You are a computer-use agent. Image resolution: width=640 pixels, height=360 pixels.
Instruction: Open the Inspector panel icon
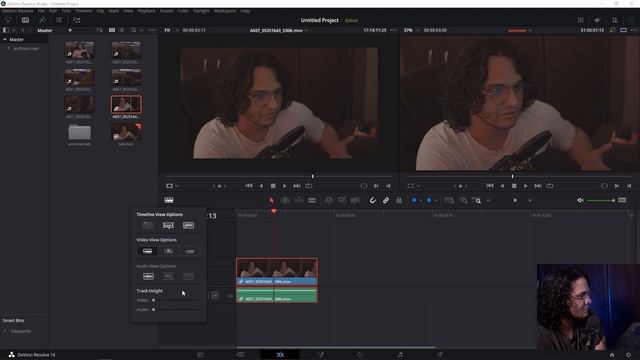tap(615, 20)
